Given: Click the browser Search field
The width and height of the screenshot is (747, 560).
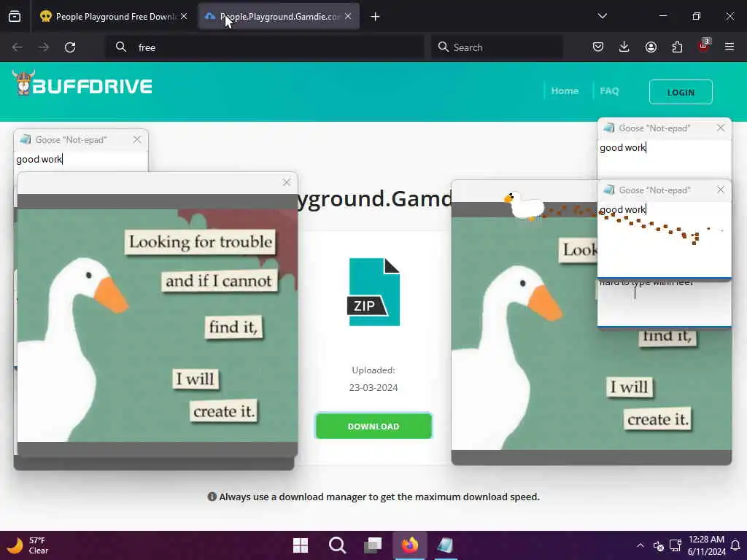Looking at the screenshot, I should 497,47.
